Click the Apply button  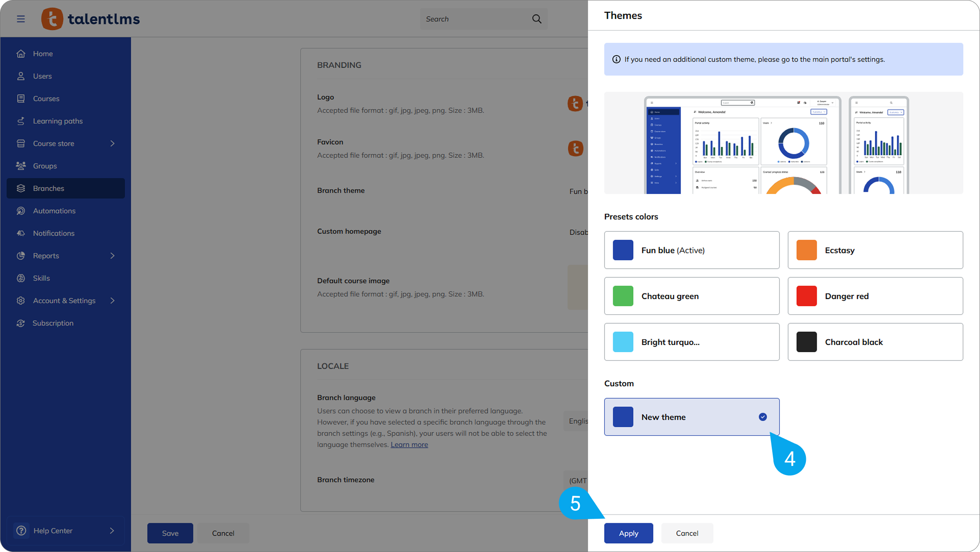pyautogui.click(x=628, y=533)
